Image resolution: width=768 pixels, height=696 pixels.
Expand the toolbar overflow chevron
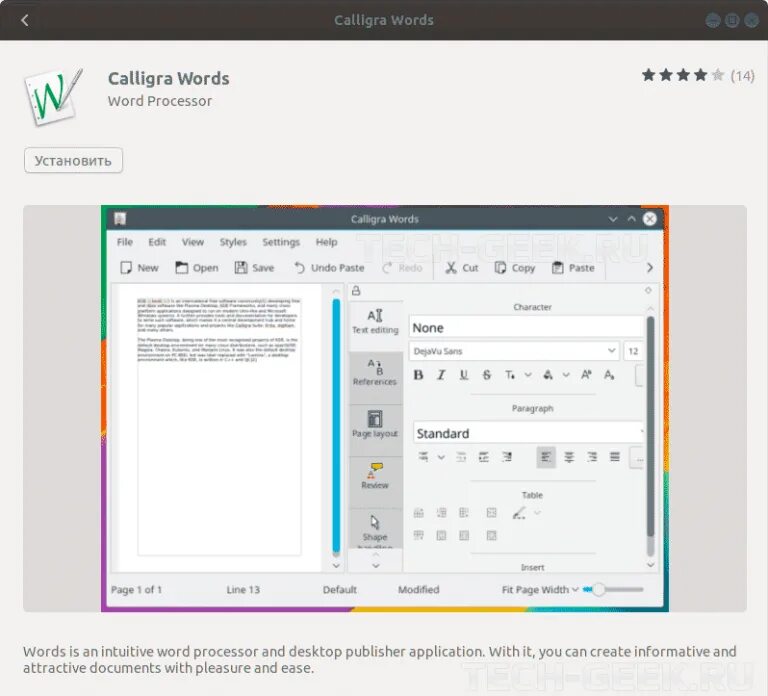point(650,267)
